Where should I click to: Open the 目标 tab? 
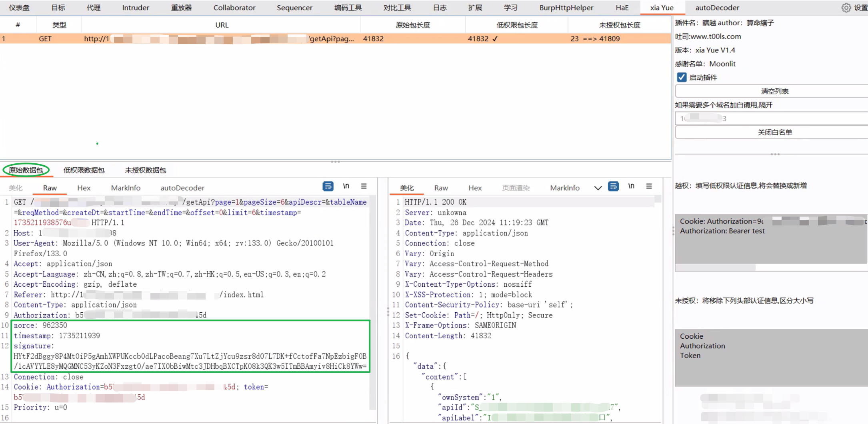pos(58,8)
